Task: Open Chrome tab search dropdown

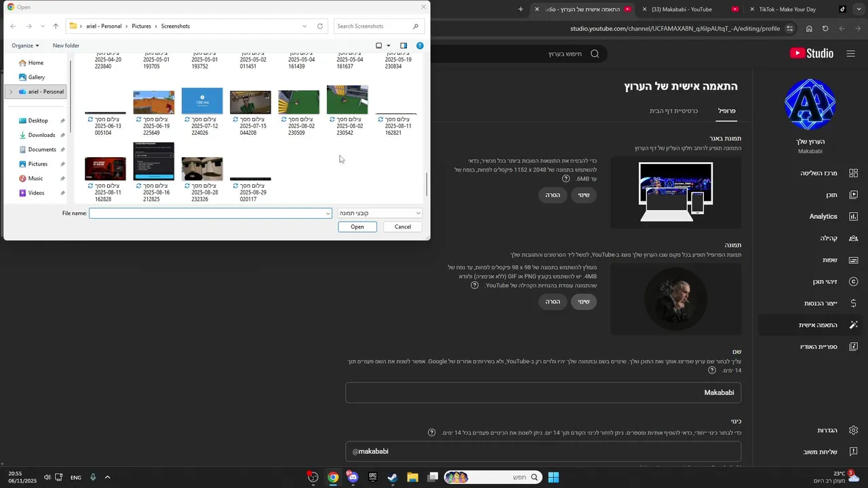Action: click(858, 9)
